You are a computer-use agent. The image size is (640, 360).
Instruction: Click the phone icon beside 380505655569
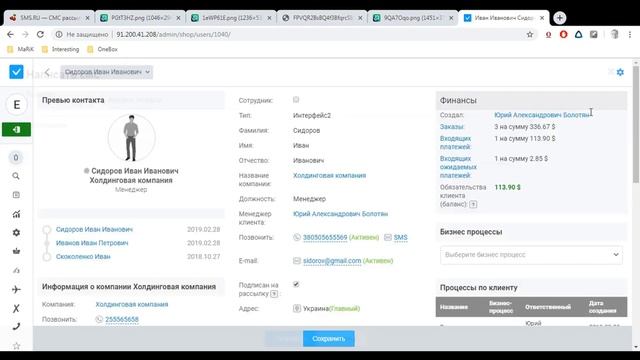297,237
